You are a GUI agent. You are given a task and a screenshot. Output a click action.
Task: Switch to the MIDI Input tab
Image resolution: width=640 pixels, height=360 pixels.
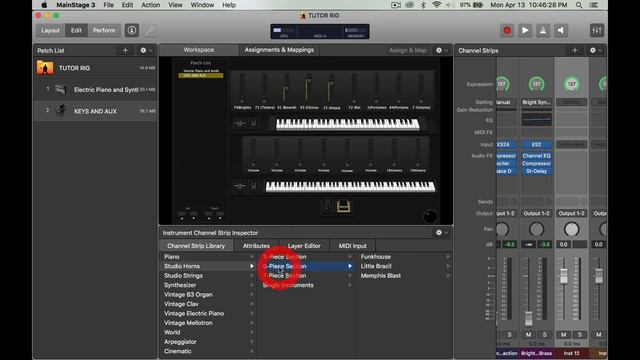tap(353, 246)
